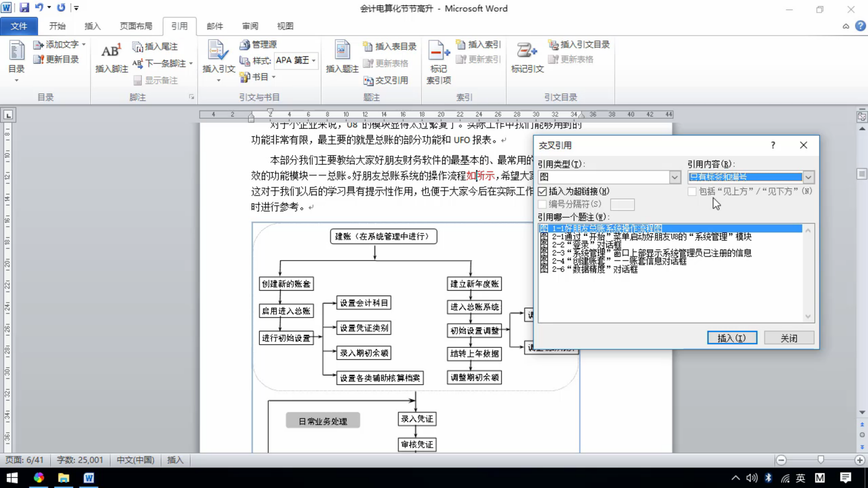Click the zoom slider handle in the status bar

(821, 460)
